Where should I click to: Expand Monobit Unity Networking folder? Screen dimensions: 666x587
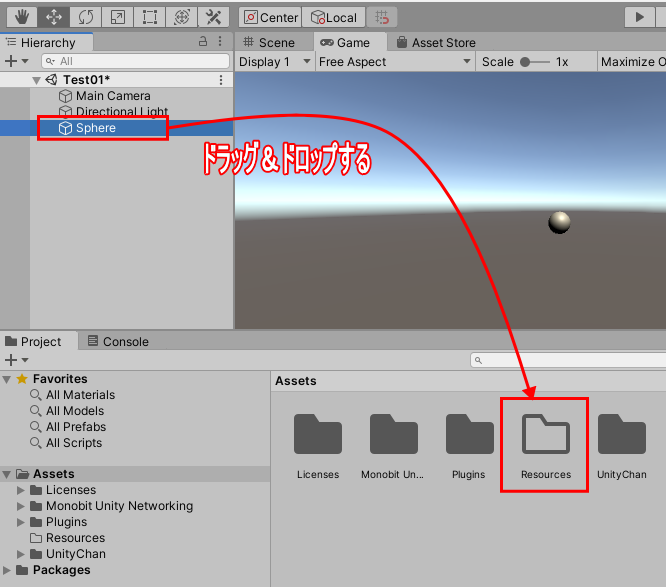point(20,506)
